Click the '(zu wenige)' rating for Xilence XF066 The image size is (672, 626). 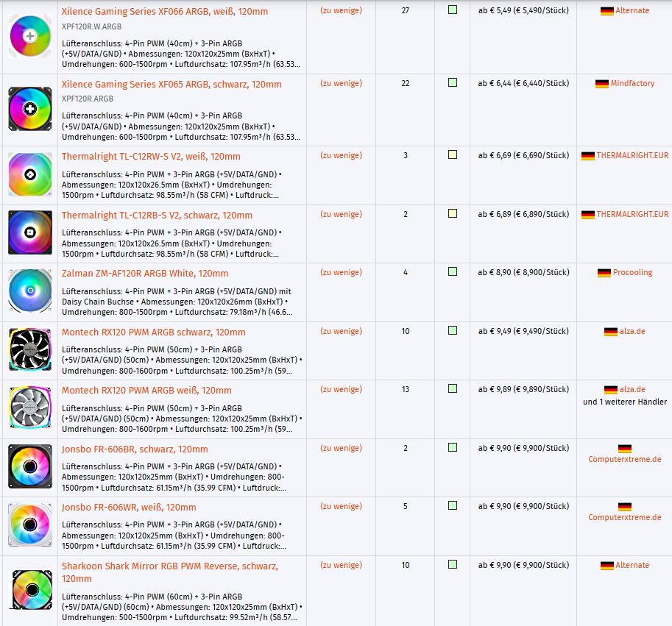(x=341, y=11)
